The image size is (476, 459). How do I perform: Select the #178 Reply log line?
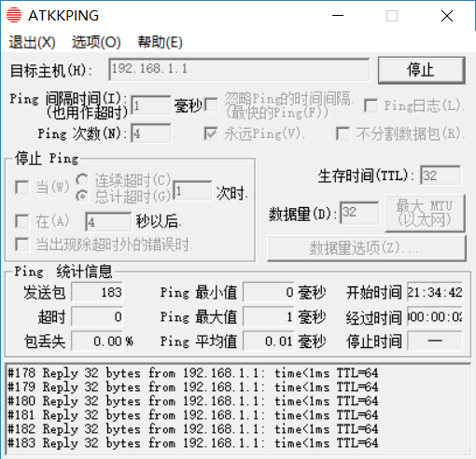(x=193, y=373)
